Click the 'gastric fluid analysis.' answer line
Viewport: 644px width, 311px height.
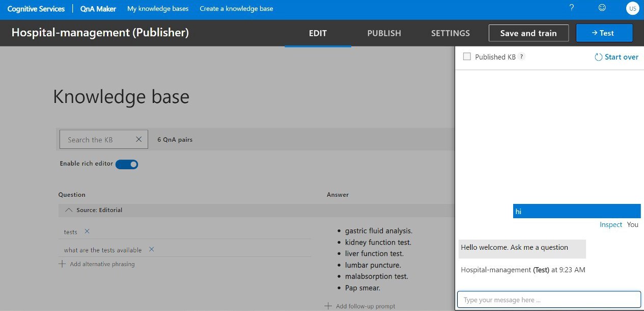pos(379,231)
